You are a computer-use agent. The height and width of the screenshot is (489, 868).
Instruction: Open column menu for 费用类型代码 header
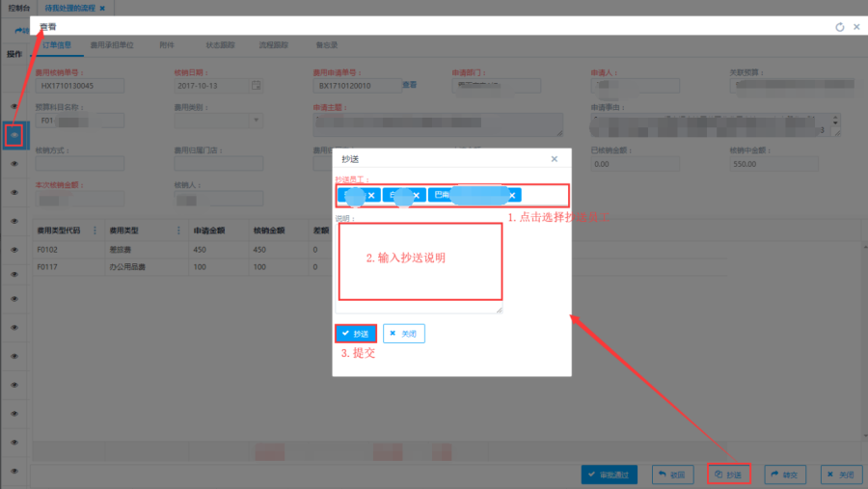point(96,231)
